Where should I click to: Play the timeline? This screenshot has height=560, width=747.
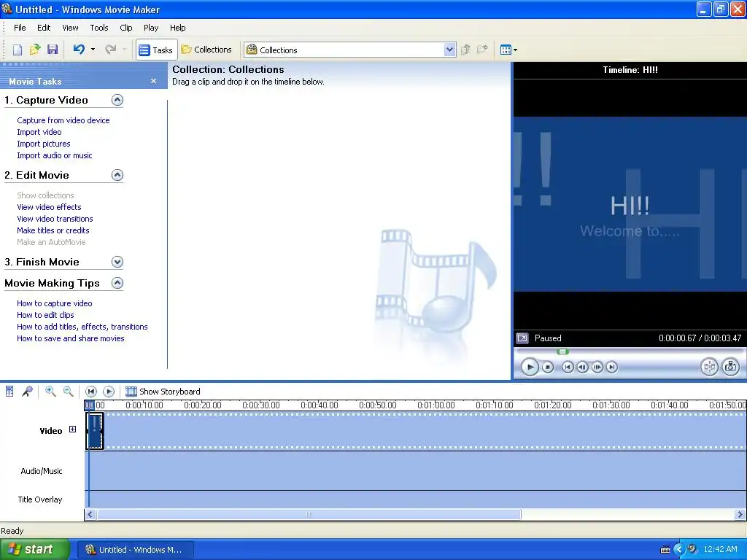coord(109,392)
